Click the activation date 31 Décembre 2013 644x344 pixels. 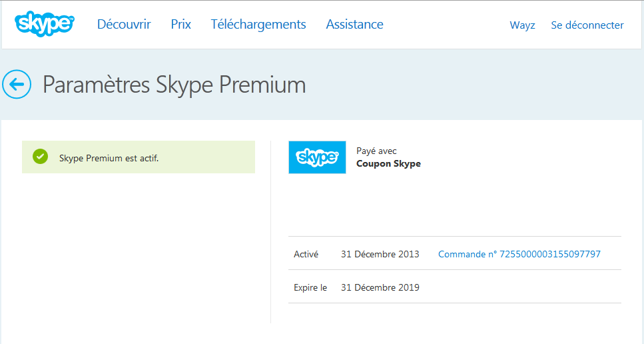coord(380,254)
